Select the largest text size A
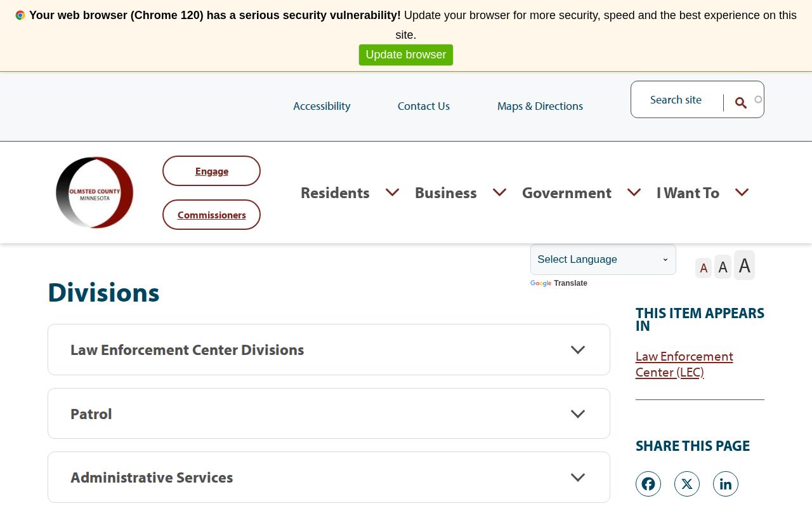This screenshot has height=508, width=812. point(745,265)
